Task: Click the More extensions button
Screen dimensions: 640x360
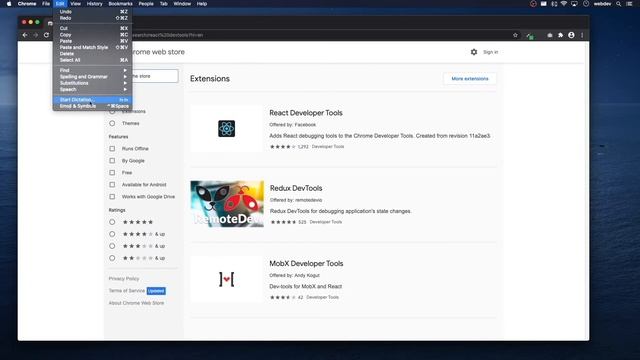Action: 470,78
